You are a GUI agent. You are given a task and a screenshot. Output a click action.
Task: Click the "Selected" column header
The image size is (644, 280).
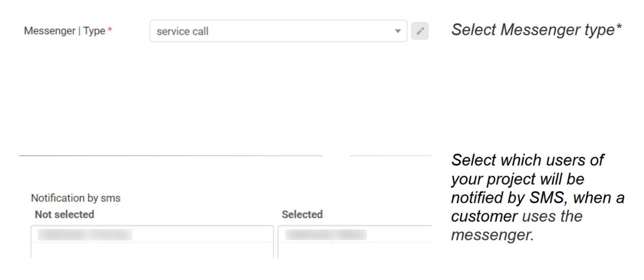[302, 214]
